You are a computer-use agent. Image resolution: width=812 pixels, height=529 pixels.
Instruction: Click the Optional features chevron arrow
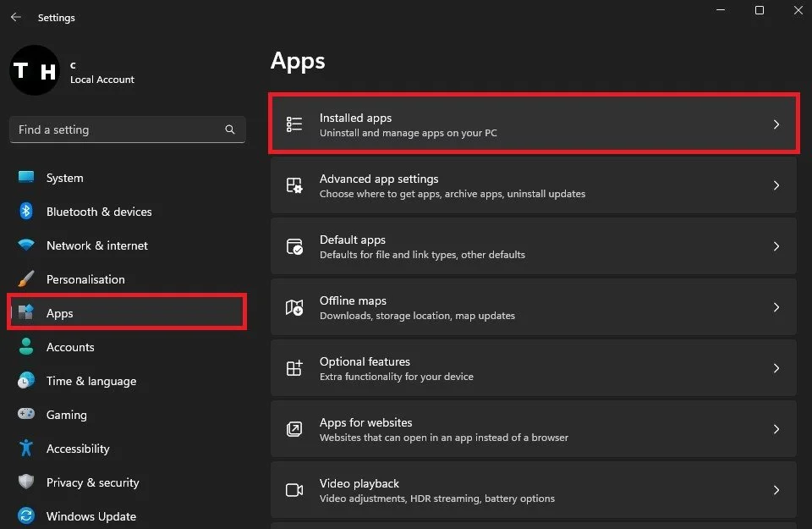point(776,368)
